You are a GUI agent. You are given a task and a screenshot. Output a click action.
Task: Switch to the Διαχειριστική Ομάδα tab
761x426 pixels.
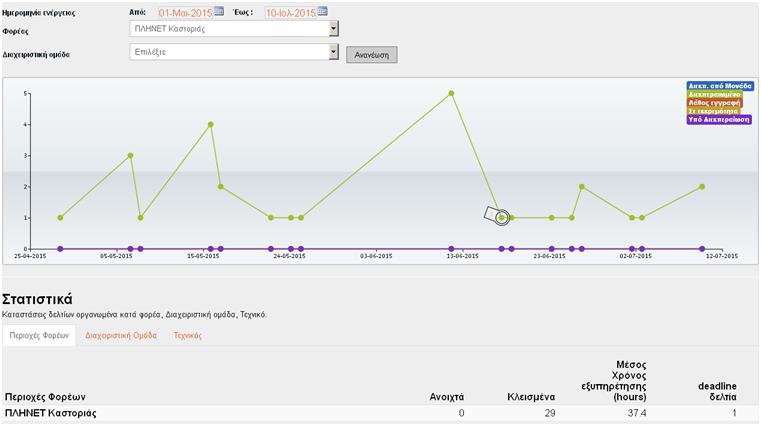pyautogui.click(x=121, y=336)
